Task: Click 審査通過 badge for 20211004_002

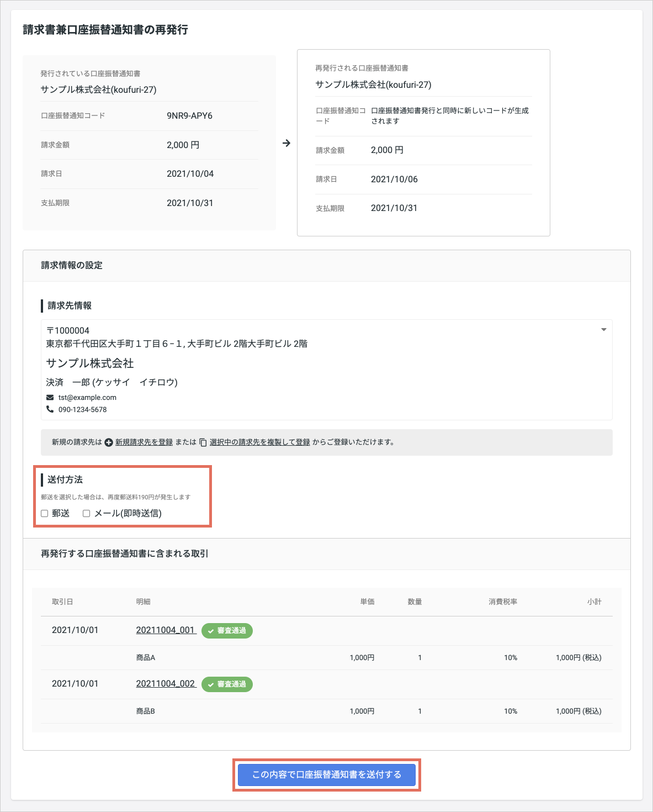Action: pos(227,684)
